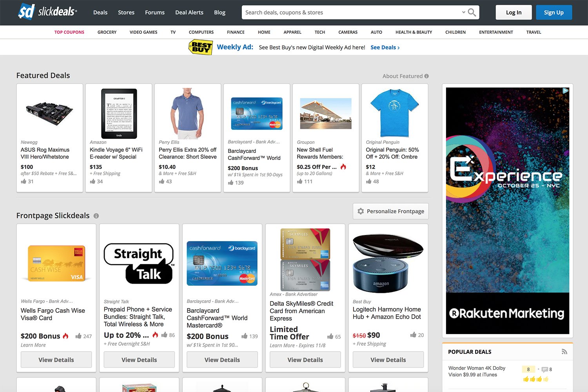View Details for Straight Talk bundle

point(139,360)
